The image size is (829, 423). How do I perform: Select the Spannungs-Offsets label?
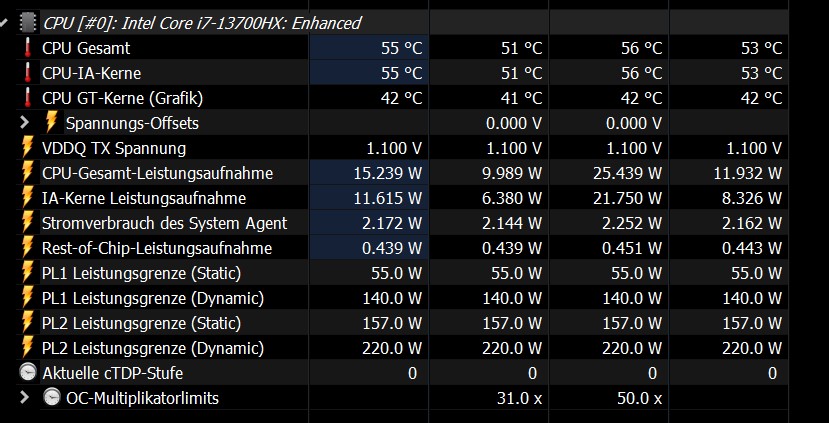tap(132, 123)
